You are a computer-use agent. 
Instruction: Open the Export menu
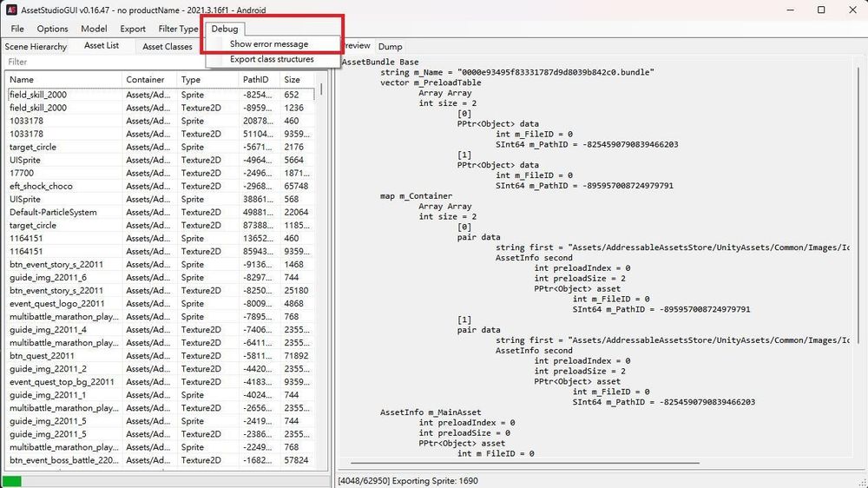[133, 29]
